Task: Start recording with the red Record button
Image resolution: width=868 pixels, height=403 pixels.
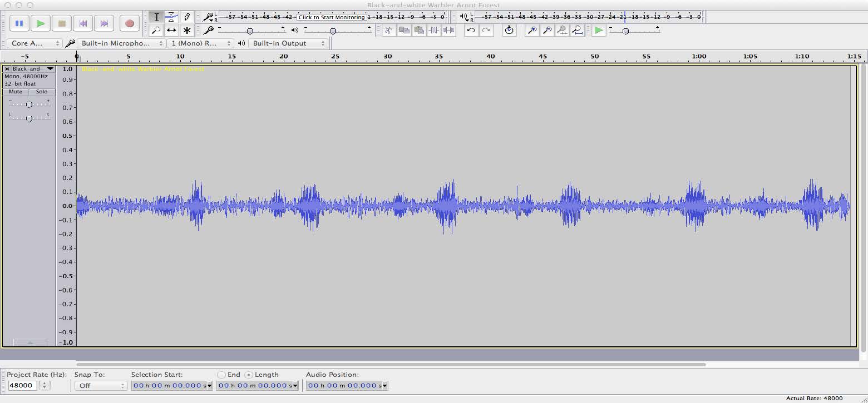Action: [x=130, y=23]
